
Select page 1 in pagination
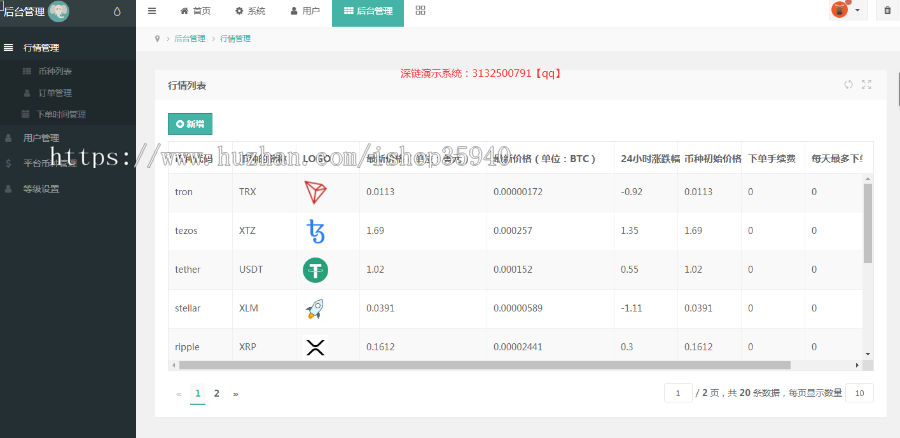(x=197, y=393)
